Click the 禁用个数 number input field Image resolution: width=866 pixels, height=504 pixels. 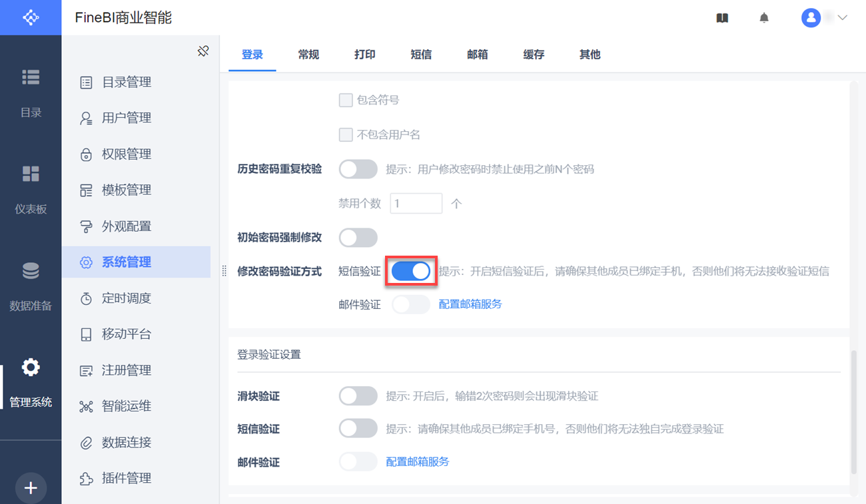416,204
